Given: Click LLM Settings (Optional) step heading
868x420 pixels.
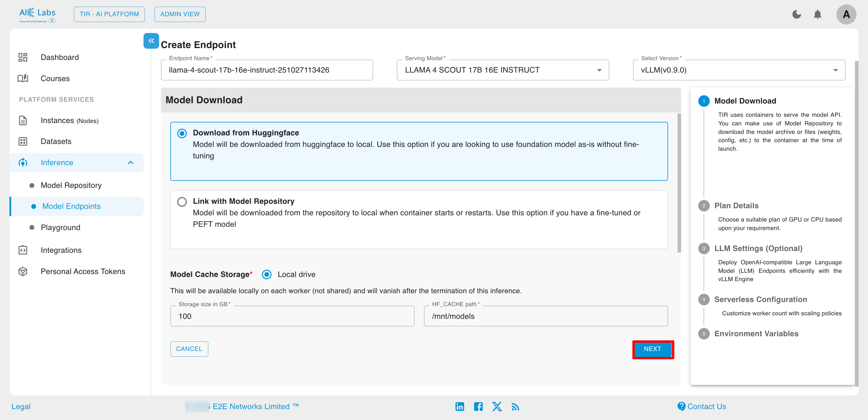Looking at the screenshot, I should [x=758, y=248].
